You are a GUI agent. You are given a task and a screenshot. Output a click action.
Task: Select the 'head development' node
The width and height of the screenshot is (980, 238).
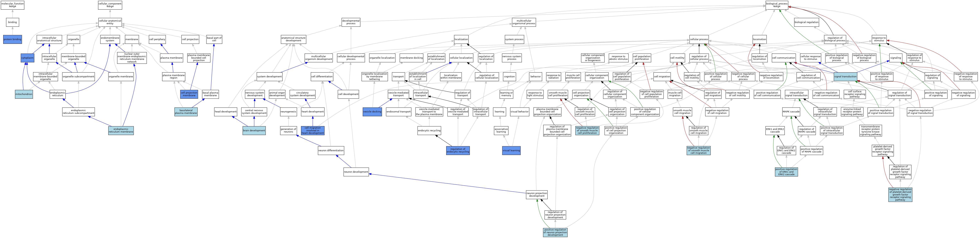pyautogui.click(x=226, y=112)
